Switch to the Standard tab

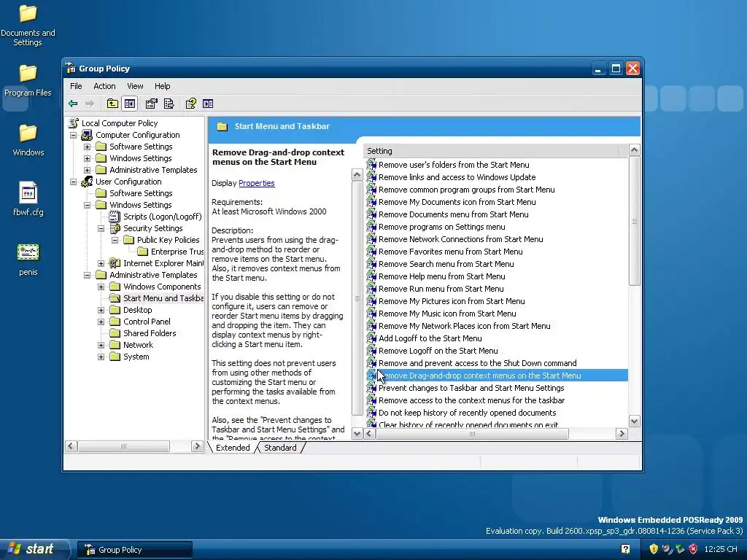coord(280,448)
